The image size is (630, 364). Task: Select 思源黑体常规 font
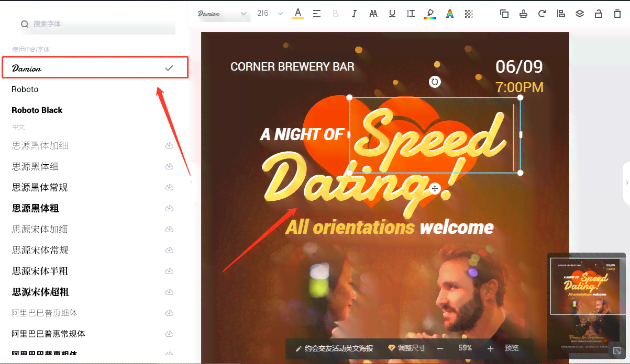(40, 187)
